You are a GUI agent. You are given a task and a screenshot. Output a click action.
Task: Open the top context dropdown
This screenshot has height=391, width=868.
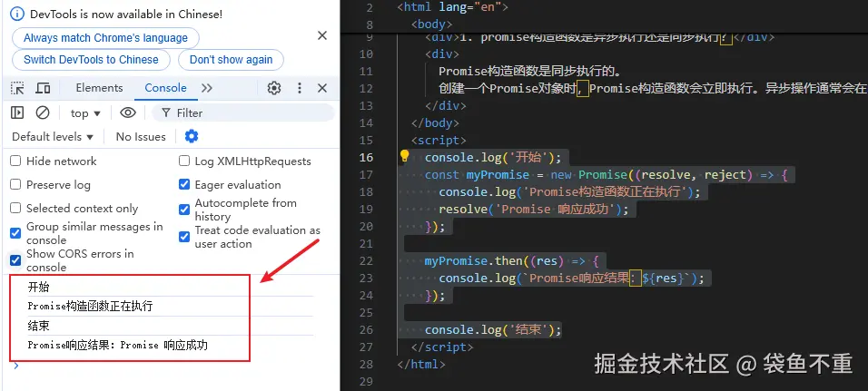pos(85,112)
